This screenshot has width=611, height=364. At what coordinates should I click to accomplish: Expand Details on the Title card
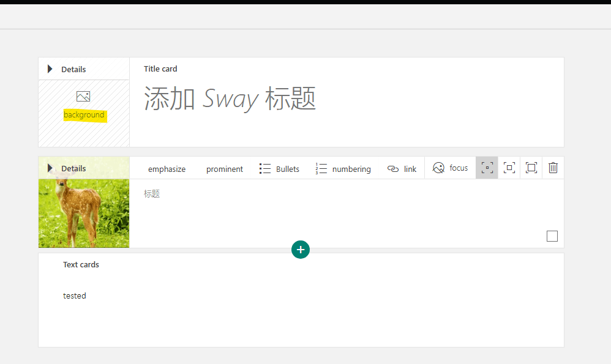tap(67, 69)
